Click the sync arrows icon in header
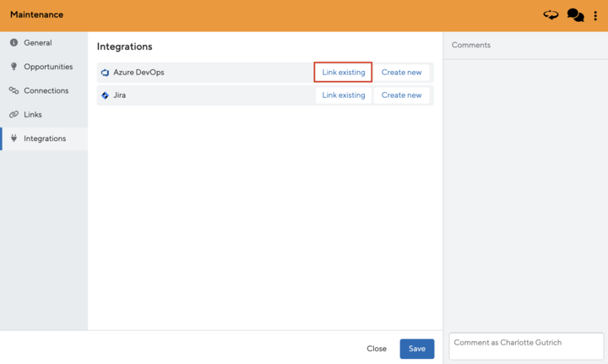The image size is (608, 364). [x=551, y=15]
